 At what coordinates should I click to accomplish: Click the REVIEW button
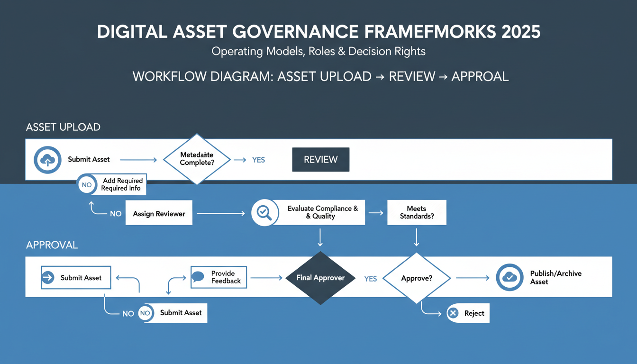[x=320, y=160]
